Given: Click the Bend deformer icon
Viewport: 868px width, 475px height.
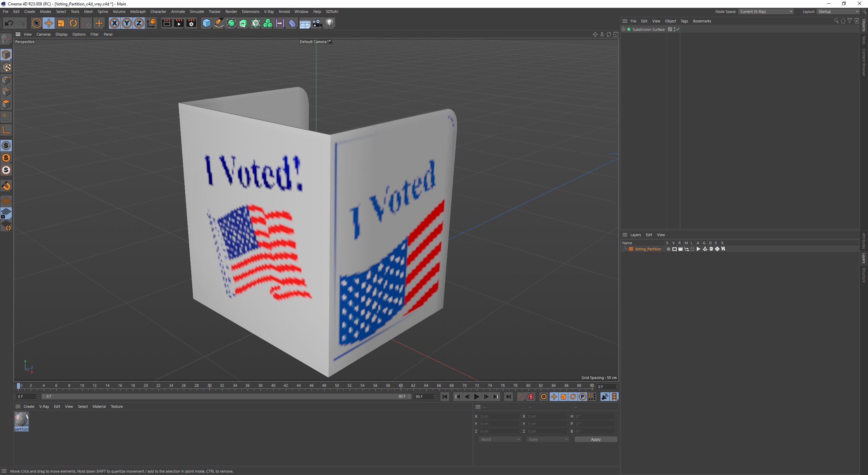Looking at the screenshot, I should point(292,23).
